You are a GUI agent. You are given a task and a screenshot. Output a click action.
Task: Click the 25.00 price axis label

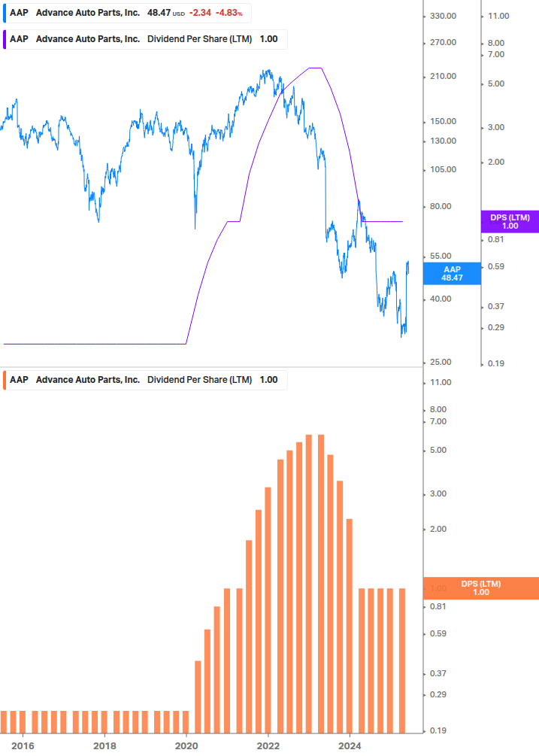(x=441, y=362)
